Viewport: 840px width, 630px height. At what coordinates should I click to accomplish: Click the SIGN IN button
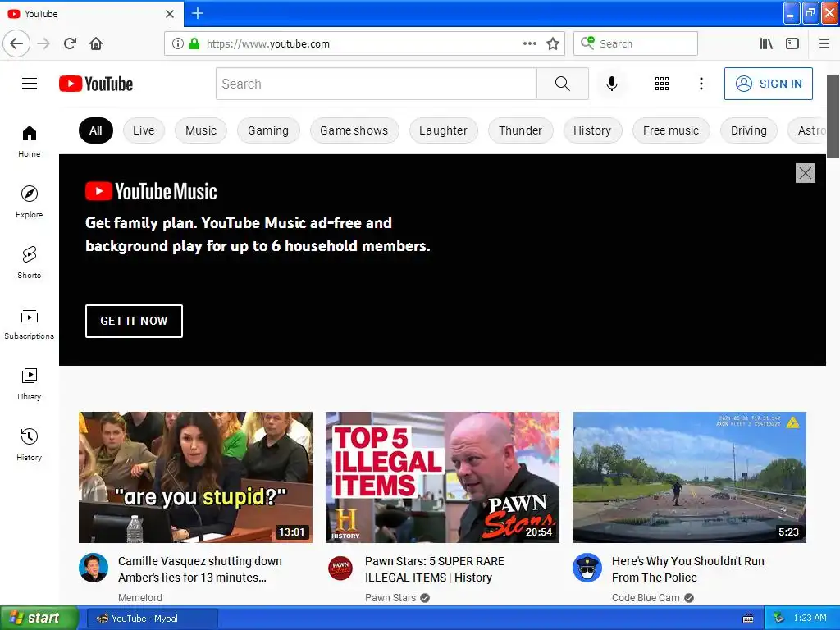pyautogui.click(x=768, y=84)
